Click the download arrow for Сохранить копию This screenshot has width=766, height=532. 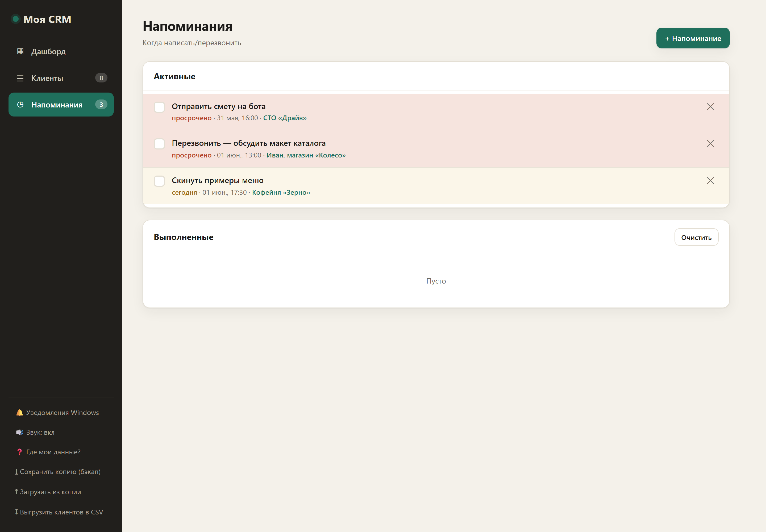pyautogui.click(x=16, y=472)
